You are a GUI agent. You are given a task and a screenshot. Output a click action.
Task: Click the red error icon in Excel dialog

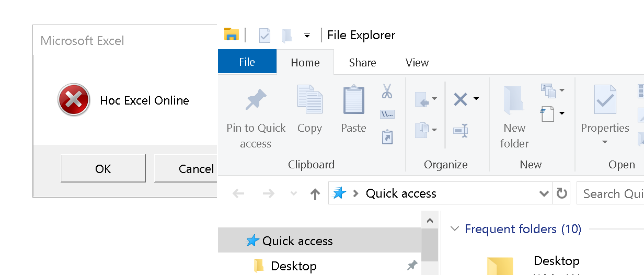[x=74, y=100]
